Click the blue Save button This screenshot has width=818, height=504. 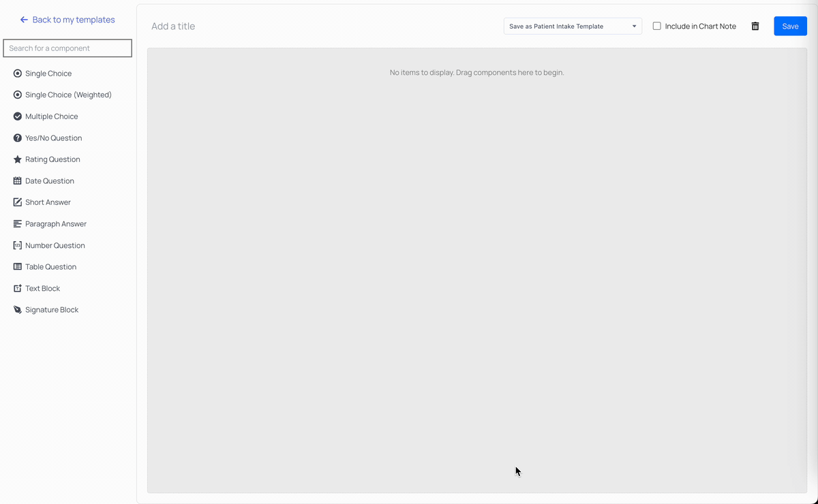[791, 26]
